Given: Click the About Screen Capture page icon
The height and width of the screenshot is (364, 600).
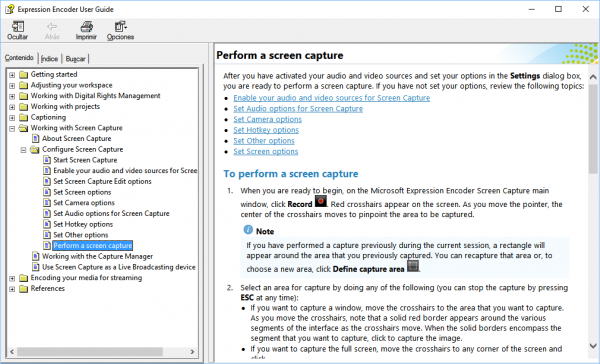Looking at the screenshot, I should pos(36,139).
